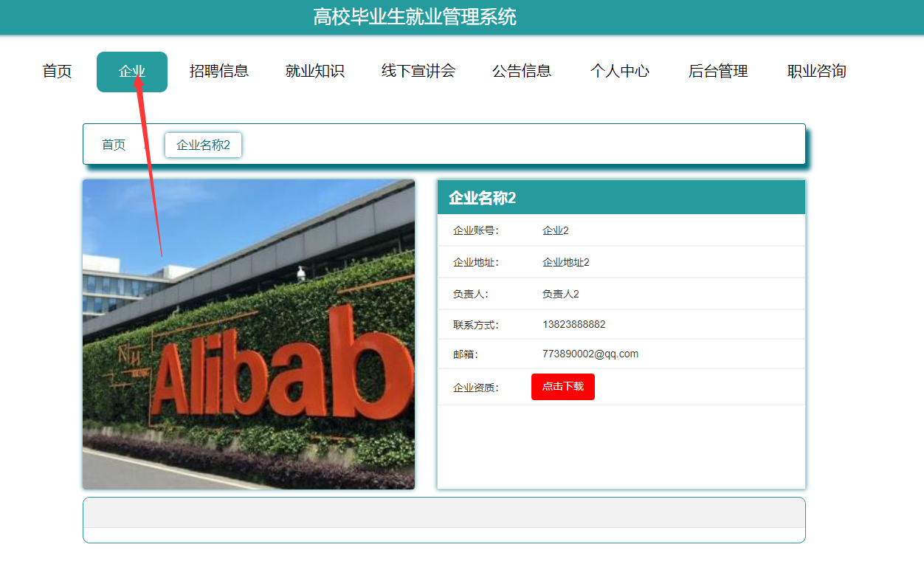The image size is (924, 567).
Task: Click the gray bar below company details
Action: [x=444, y=513]
